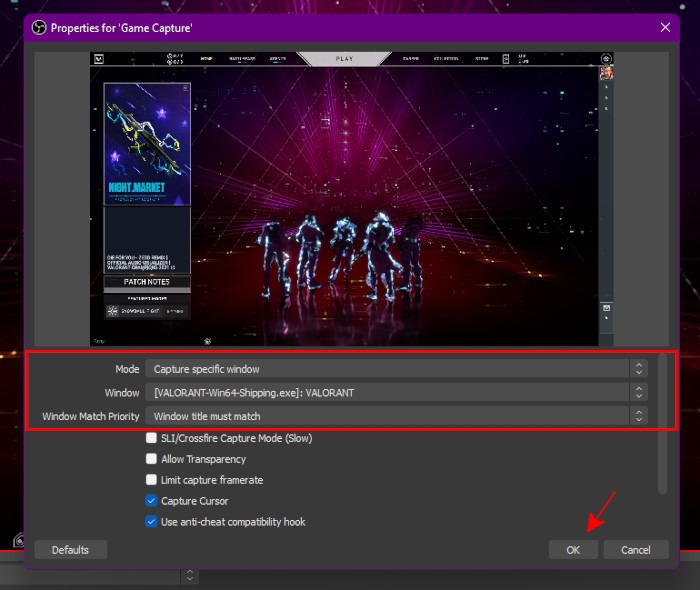Screen dimensions: 700x590
Task: Enable Allow Transparency checkbox
Action: click(x=151, y=459)
